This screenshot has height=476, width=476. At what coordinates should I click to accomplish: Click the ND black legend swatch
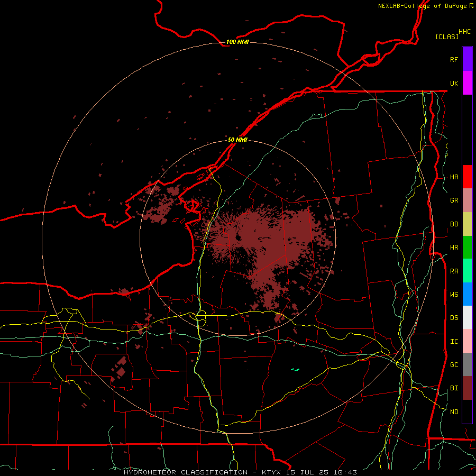click(x=467, y=411)
